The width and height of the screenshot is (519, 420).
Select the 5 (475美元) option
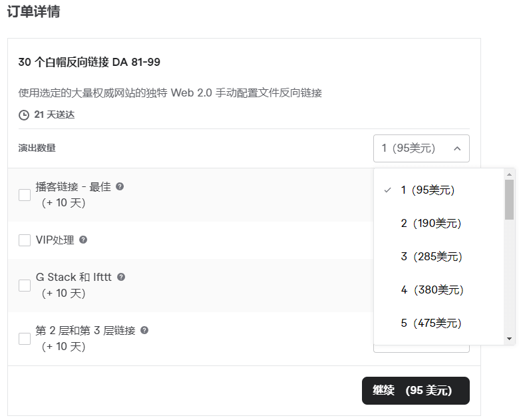439,323
